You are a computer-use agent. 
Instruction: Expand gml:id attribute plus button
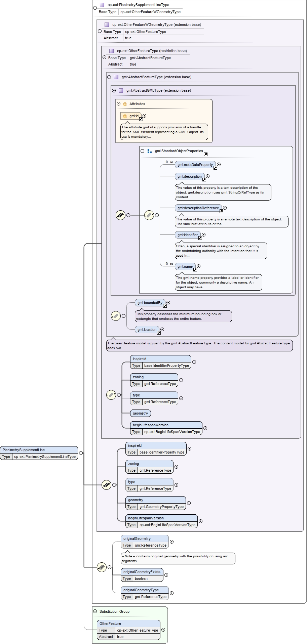coord(145,116)
